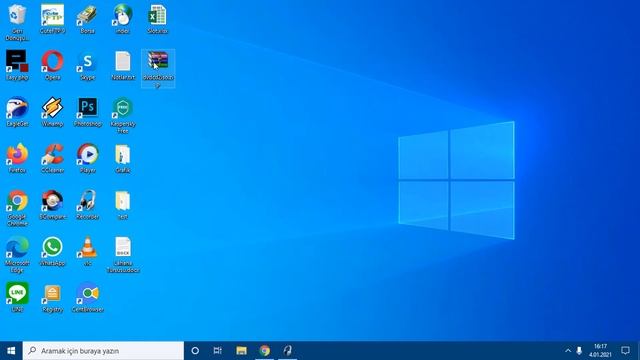Switch to the headphones recorder app in taskbar
This screenshot has height=360, width=640.
coord(288,351)
